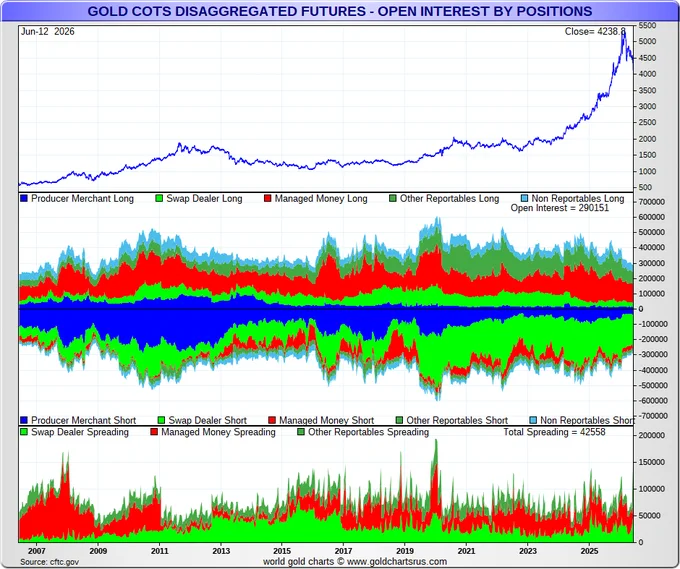Viewport: 680px width, 569px height.
Task: Click the Producer Merchant Long legend label
Action: pyautogui.click(x=82, y=199)
